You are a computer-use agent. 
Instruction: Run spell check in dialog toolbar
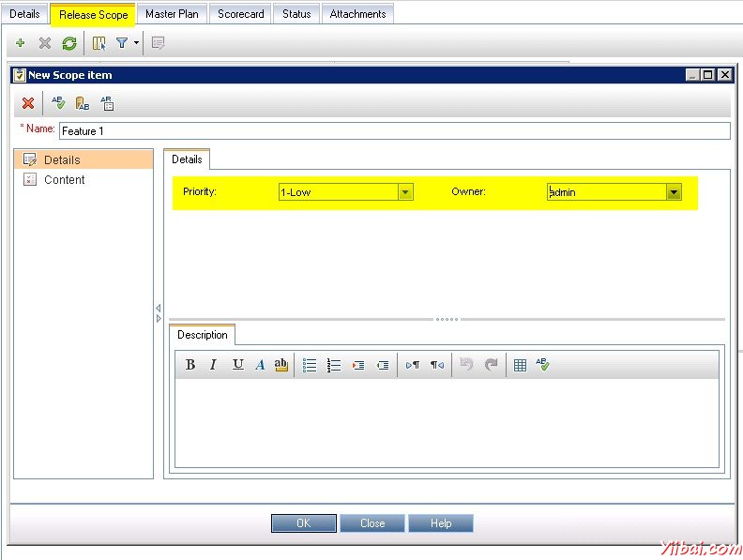(58, 103)
